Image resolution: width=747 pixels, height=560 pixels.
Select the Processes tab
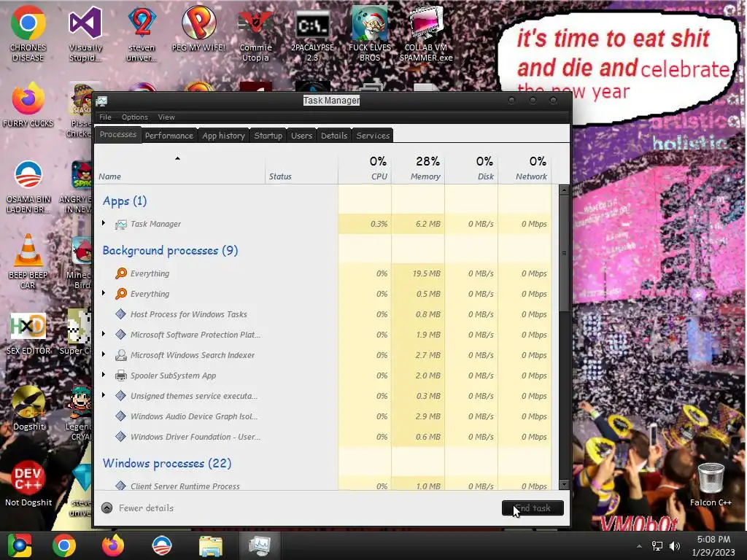tap(118, 134)
